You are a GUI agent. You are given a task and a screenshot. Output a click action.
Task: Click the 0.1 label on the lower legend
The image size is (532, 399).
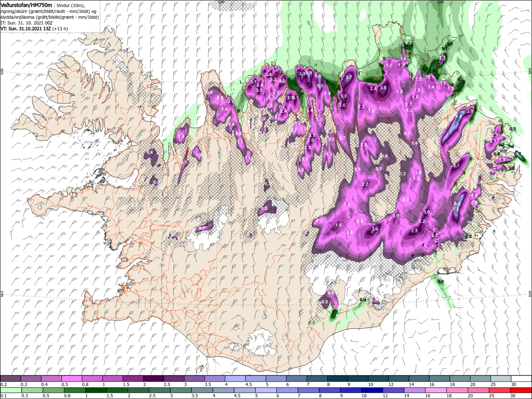click(x=4, y=396)
